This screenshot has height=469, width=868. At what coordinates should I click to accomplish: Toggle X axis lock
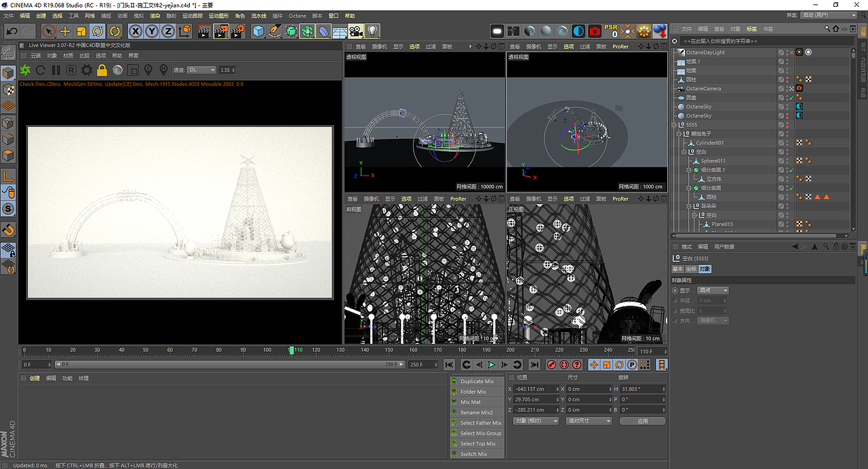[136, 31]
